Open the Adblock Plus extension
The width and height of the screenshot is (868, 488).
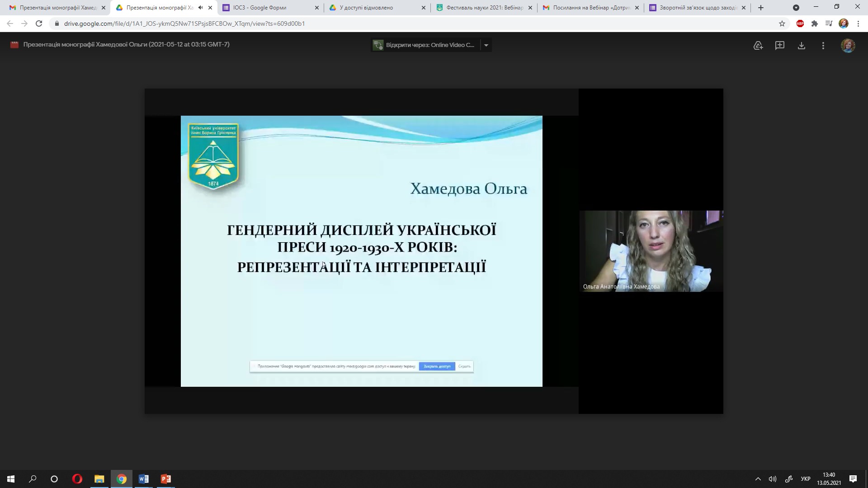[800, 23]
